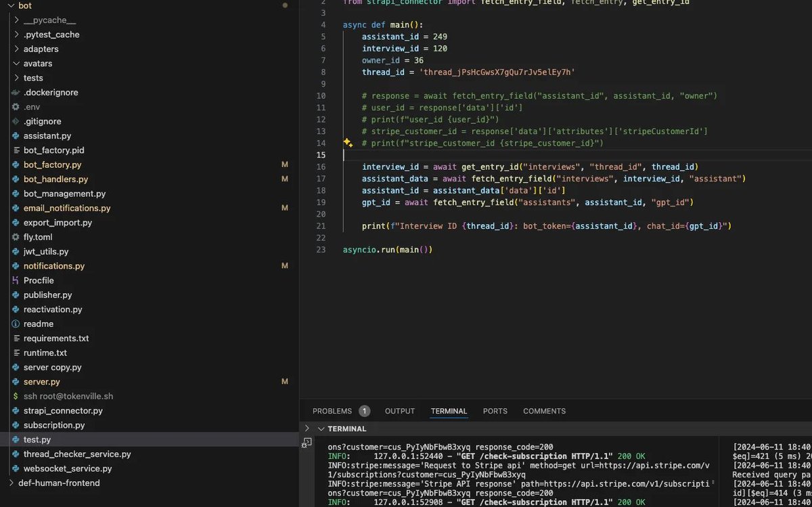Click the print statement on line 21
The height and width of the screenshot is (507, 812).
click(x=547, y=226)
